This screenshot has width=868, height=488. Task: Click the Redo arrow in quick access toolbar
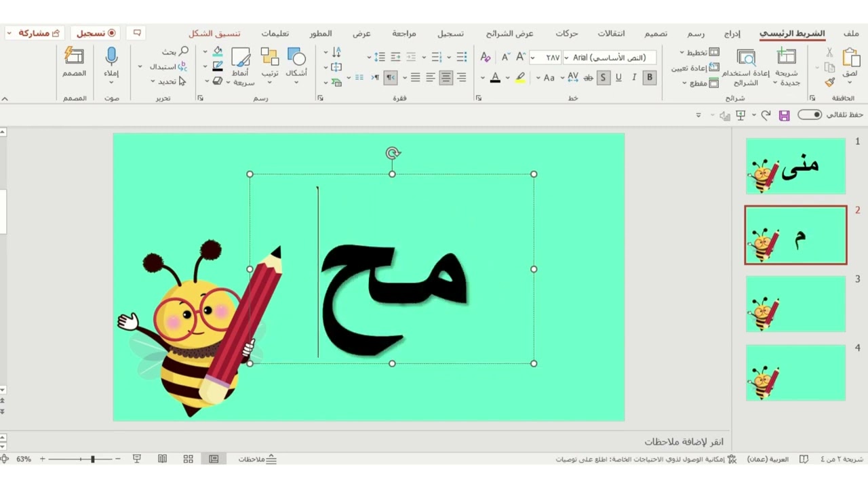(x=766, y=116)
